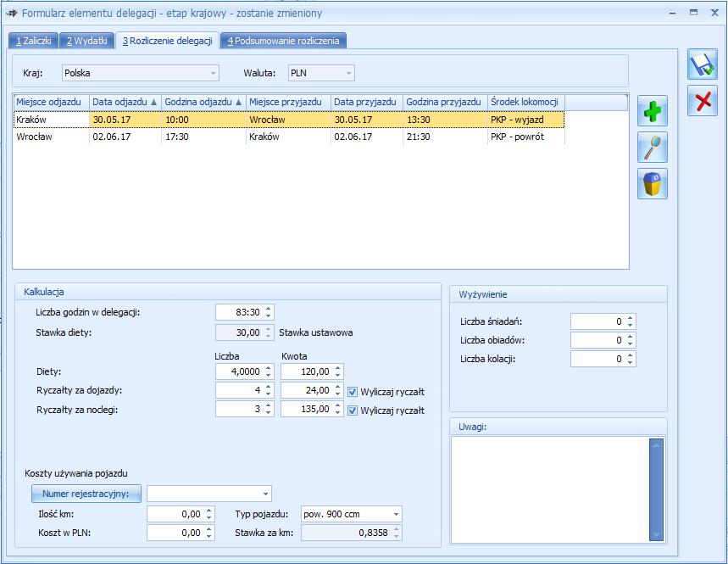
Task: Select the 3 Rozliczenie delegacji tab
Action: [x=168, y=41]
